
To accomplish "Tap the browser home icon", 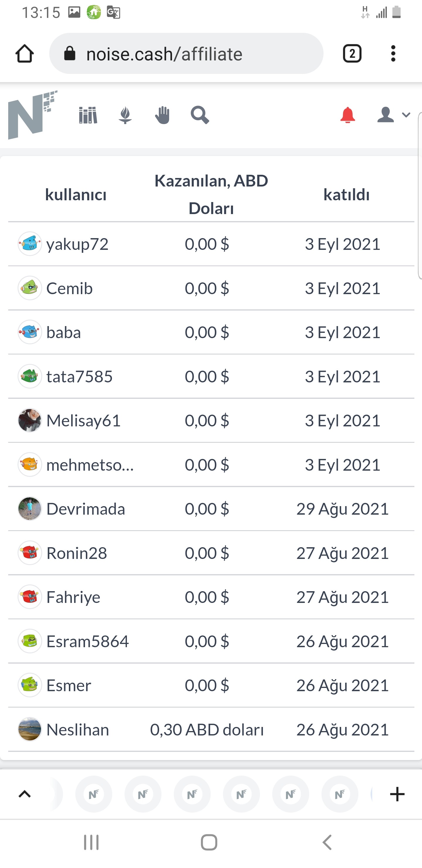I will tap(25, 54).
